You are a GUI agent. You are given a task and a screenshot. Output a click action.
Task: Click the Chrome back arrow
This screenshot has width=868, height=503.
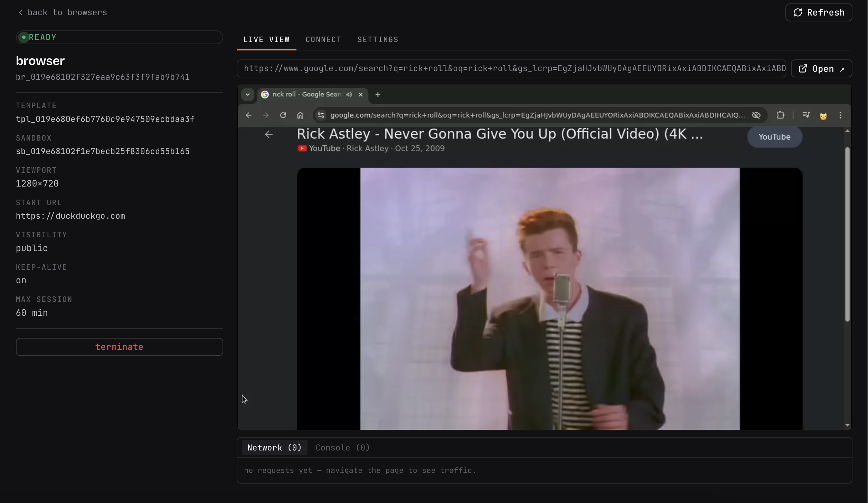(x=248, y=115)
